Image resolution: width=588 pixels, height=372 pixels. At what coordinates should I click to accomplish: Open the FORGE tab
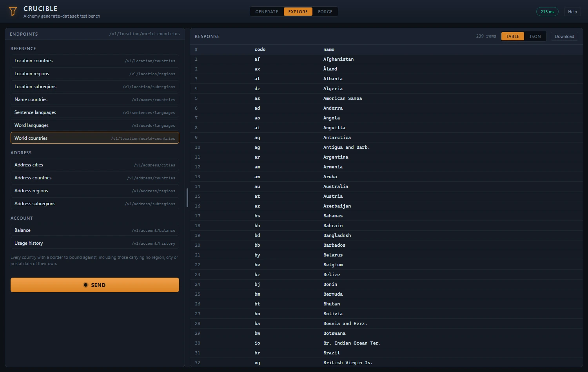325,12
